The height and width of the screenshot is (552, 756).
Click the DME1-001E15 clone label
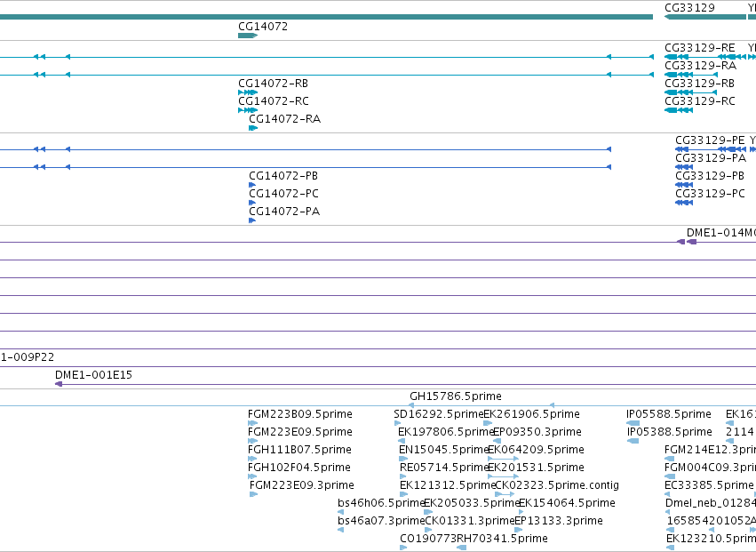pyautogui.click(x=93, y=375)
